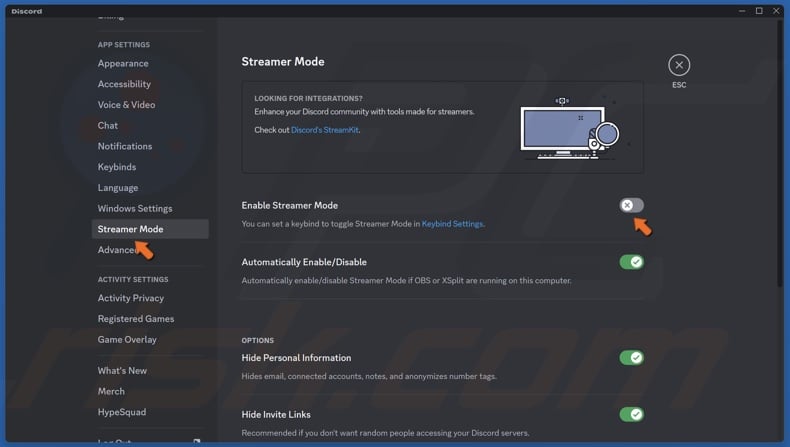Minimize the Discord window
This screenshot has height=447, width=790.
pos(742,11)
